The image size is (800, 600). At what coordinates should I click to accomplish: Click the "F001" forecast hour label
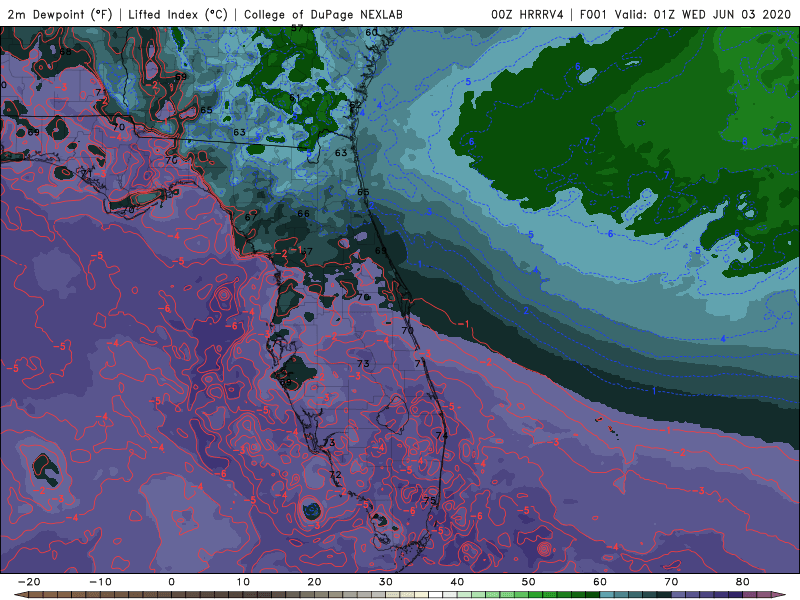(x=594, y=14)
